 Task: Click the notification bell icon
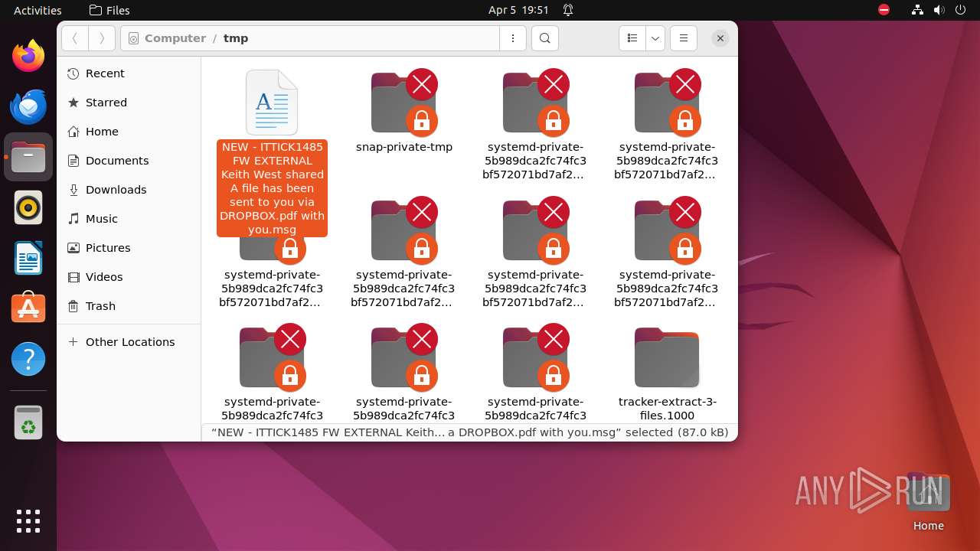tap(568, 10)
